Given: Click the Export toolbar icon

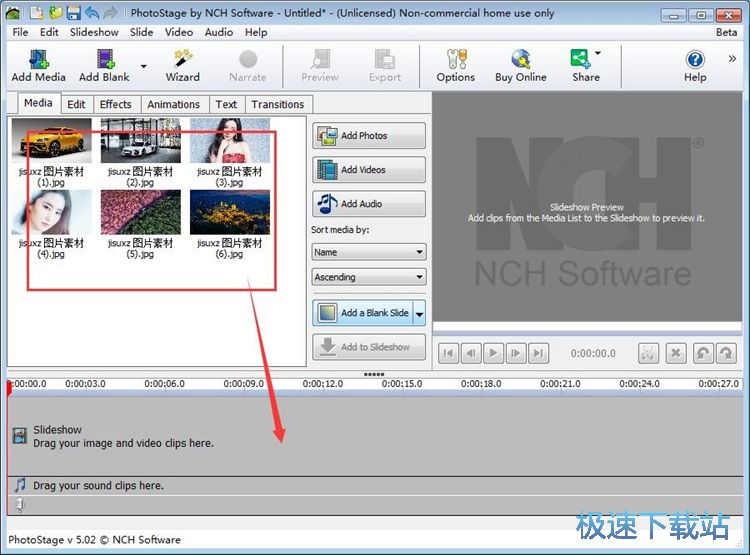Looking at the screenshot, I should coord(385,66).
